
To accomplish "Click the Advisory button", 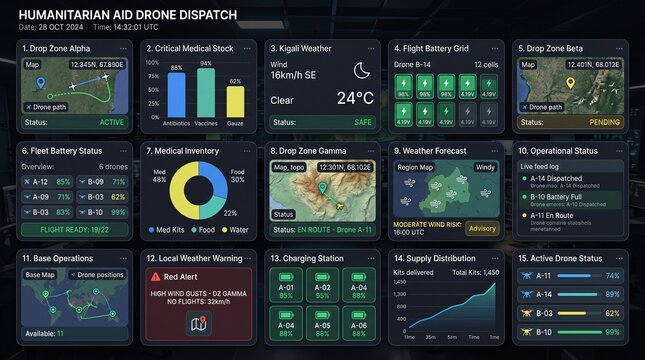I will tap(482, 228).
